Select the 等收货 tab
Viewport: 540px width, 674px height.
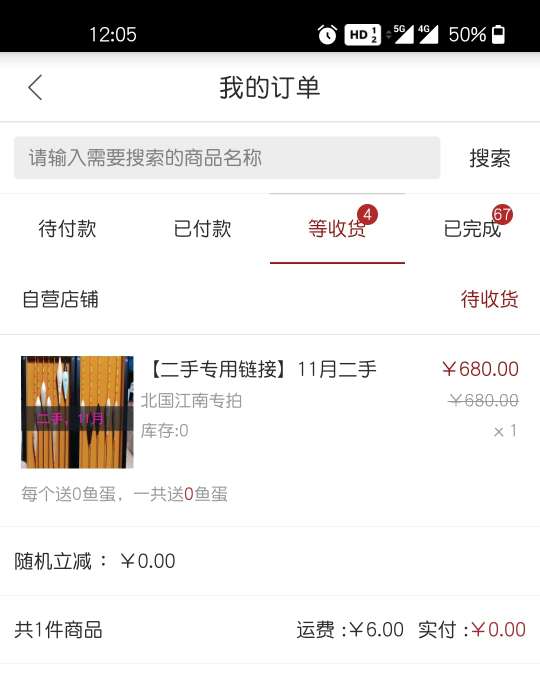click(337, 228)
